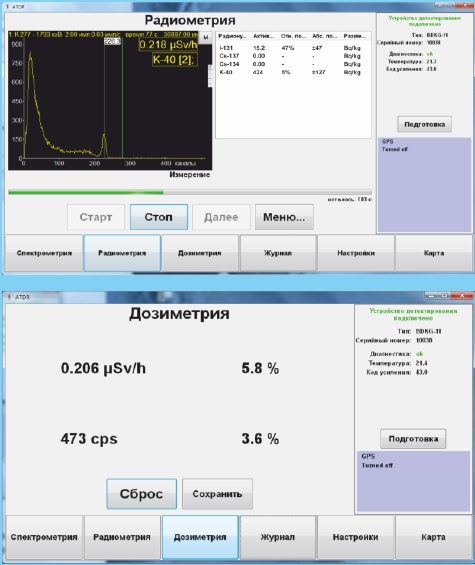Open the Меню... button
475x565 pixels.
pos(284,217)
